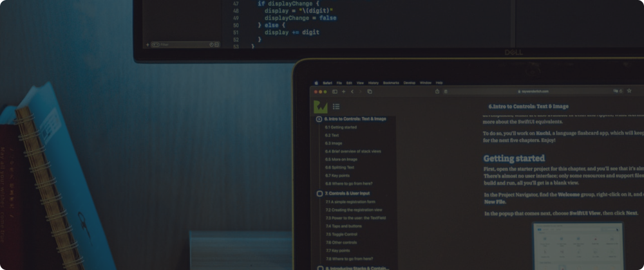Open the Edit menu

[x=349, y=83]
